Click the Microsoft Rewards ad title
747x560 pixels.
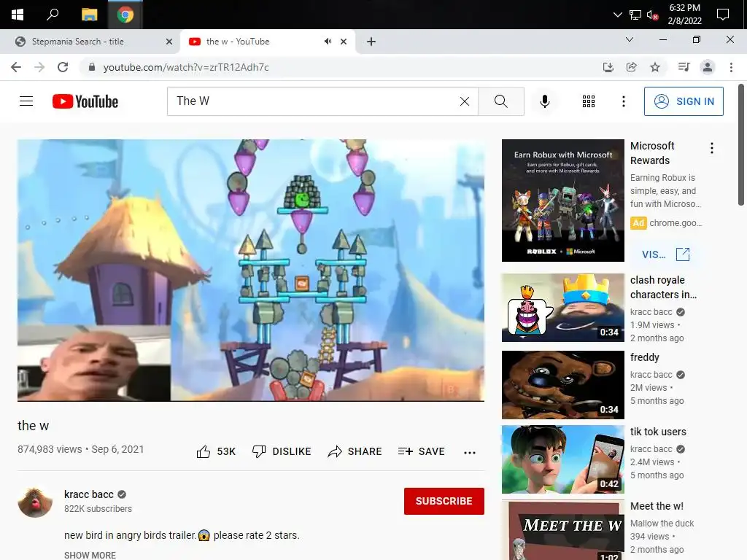click(652, 153)
